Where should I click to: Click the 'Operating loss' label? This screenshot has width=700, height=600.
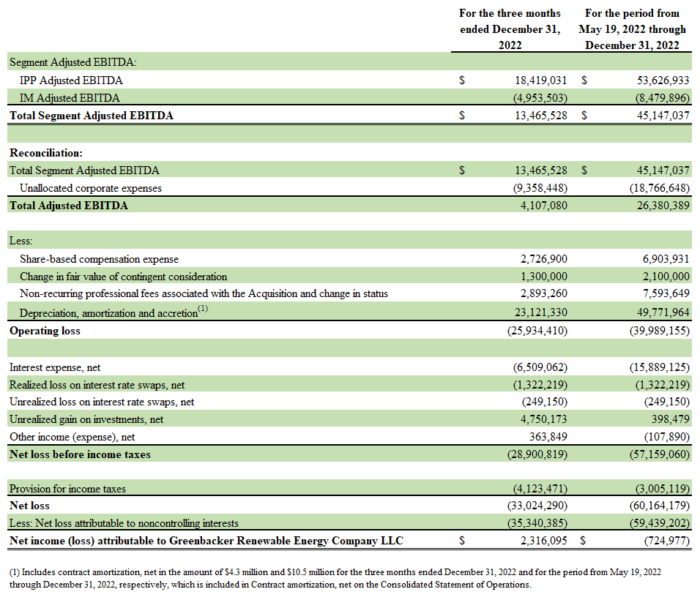(x=45, y=331)
